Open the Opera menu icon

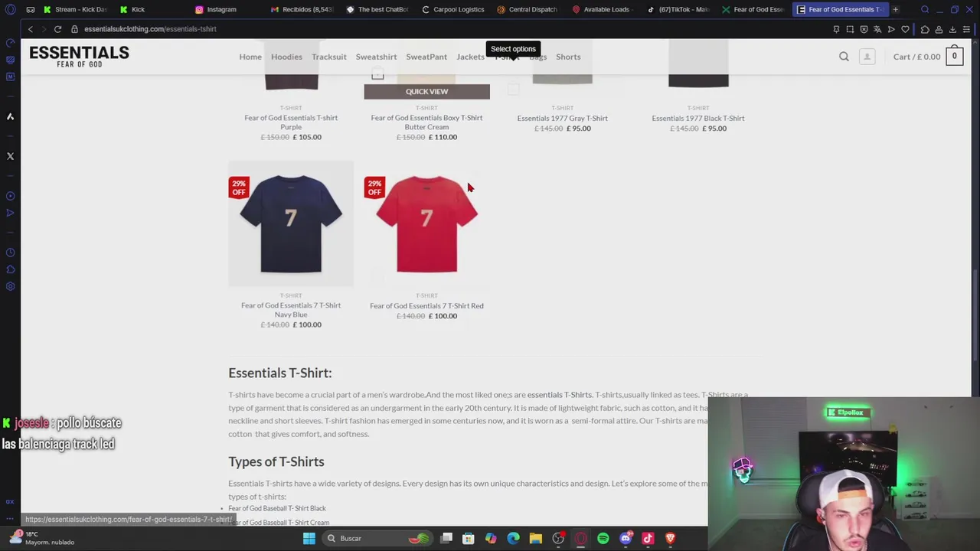pos(10,9)
